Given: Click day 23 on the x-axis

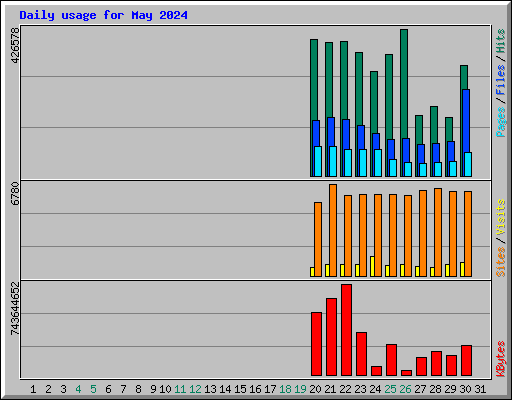Looking at the screenshot, I should 360,389.
